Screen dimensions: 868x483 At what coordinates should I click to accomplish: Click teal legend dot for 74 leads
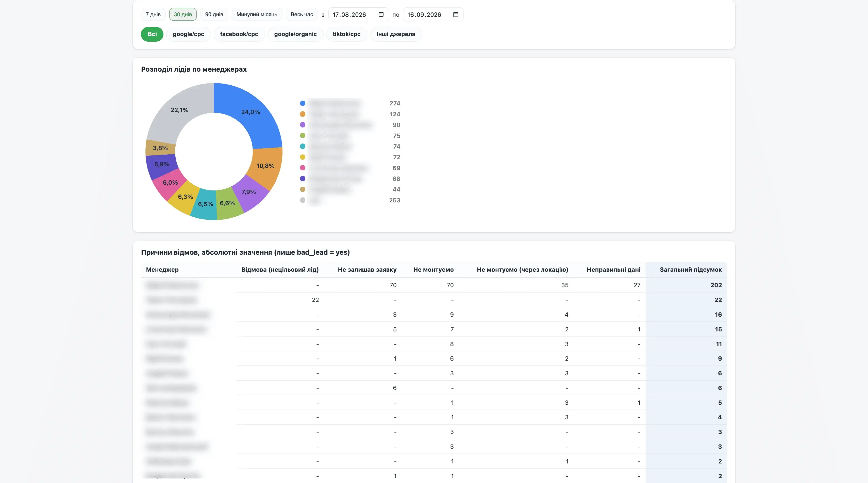pos(303,146)
